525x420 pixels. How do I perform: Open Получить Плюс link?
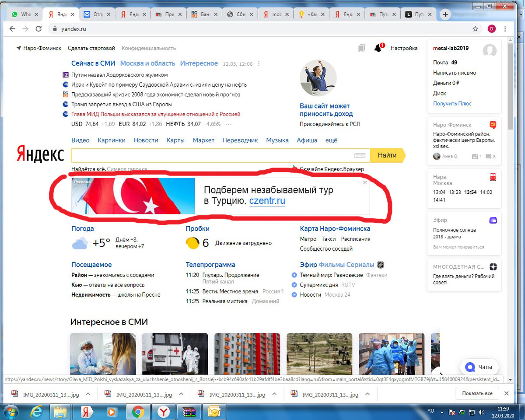(452, 104)
